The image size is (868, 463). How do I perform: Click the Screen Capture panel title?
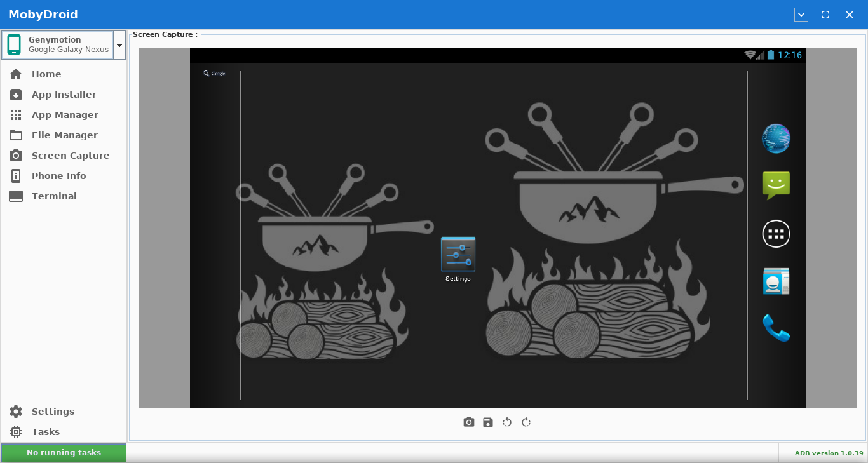(165, 34)
